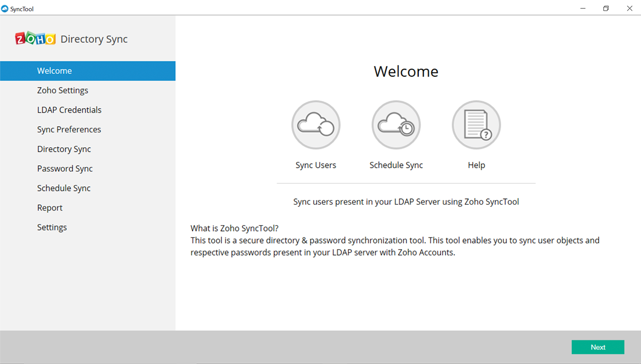This screenshot has height=364, width=641.
Task: Click 'Sync users present in your LDAP Server' line
Action: click(x=406, y=202)
